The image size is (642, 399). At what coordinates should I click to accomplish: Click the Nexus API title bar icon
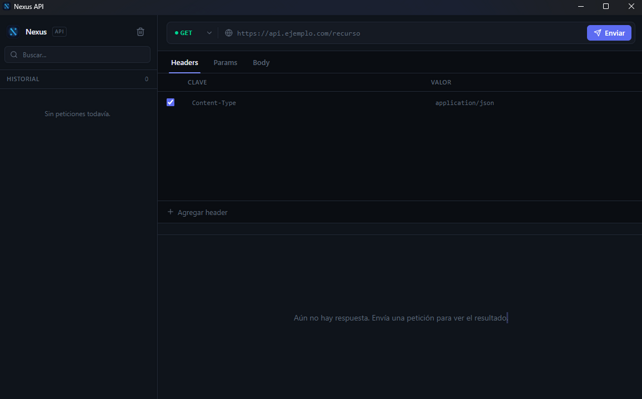[7, 6]
